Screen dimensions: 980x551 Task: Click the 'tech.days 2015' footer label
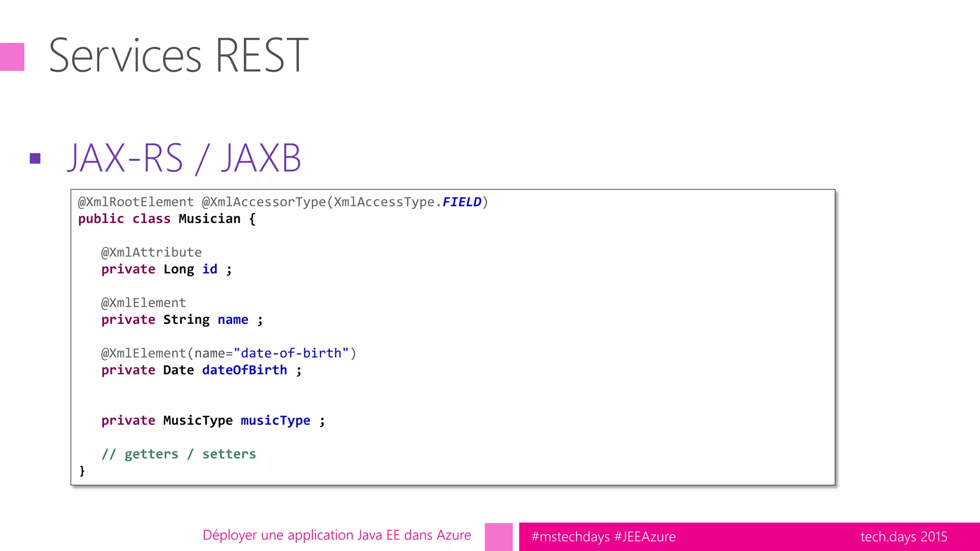pyautogui.click(x=904, y=537)
